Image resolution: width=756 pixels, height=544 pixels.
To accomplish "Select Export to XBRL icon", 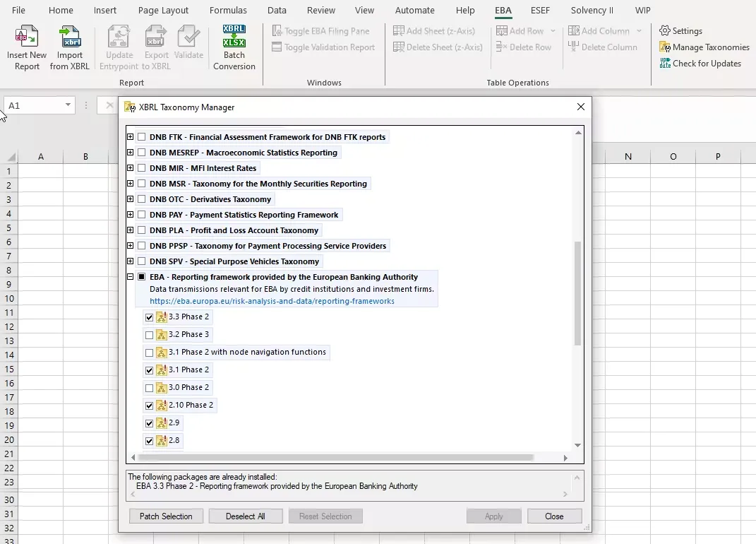I will click(156, 36).
